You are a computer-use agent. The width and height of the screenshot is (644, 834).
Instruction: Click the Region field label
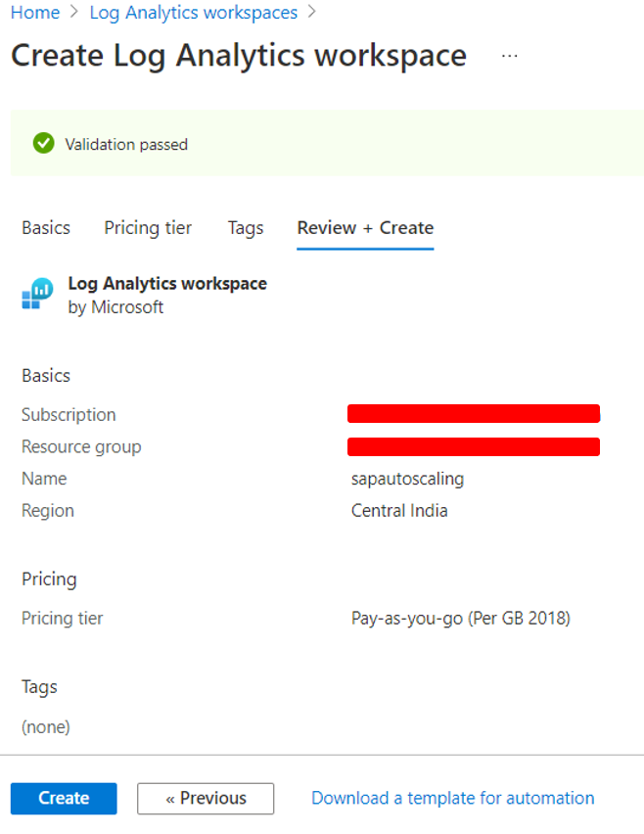coord(48,511)
